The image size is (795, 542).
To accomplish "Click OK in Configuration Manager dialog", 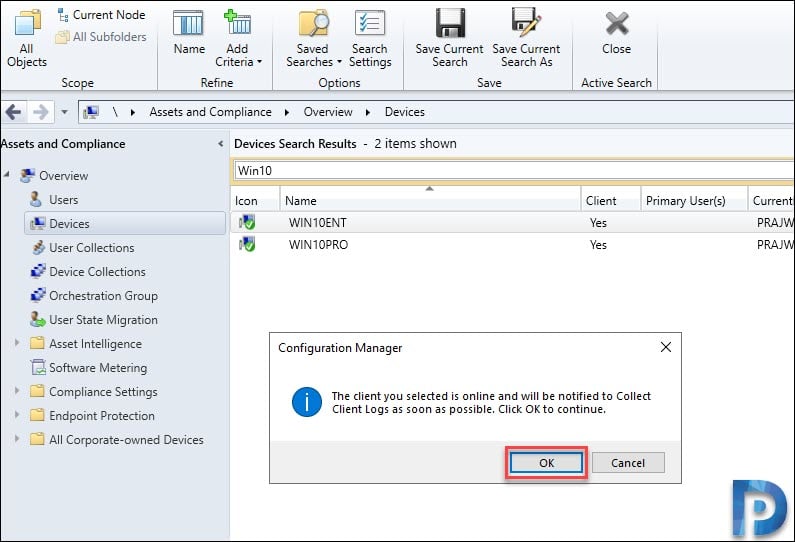I will click(x=547, y=463).
